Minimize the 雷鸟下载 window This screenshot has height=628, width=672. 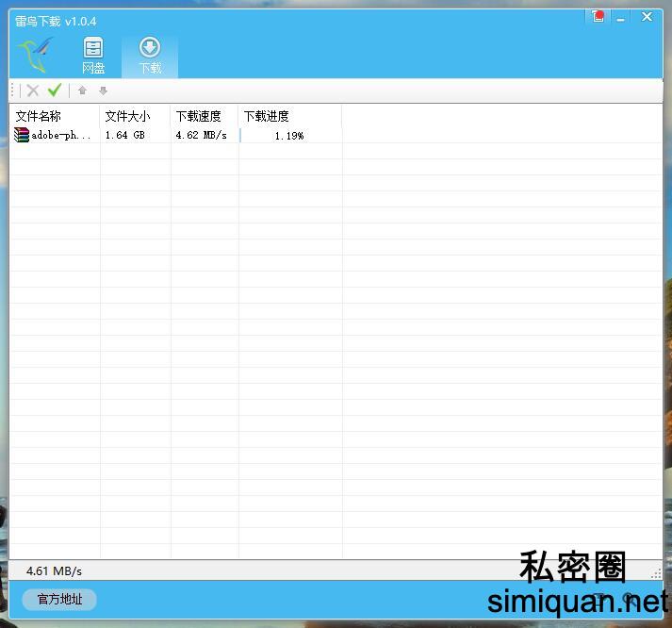point(623,17)
